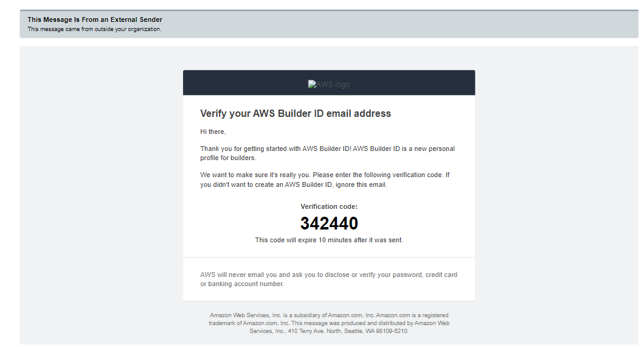Click the 'Verify your AWS Builder ID email address' heading
This screenshot has width=644, height=347.
pyautogui.click(x=296, y=113)
